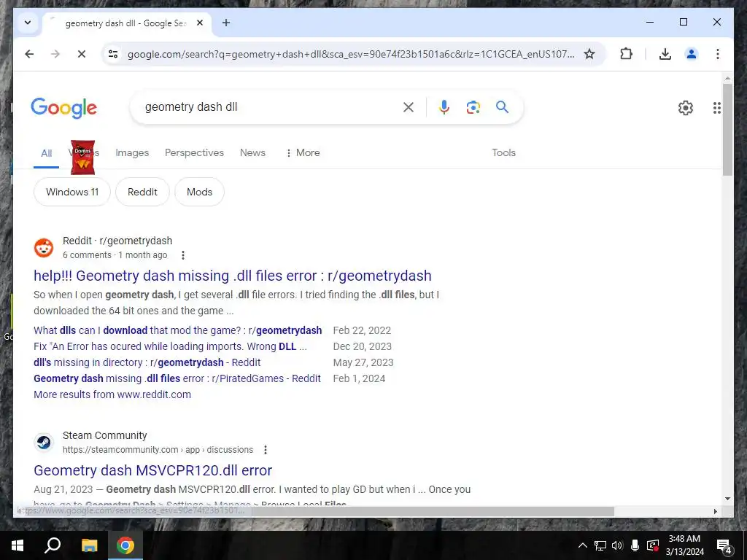This screenshot has width=747, height=560.
Task: Open Chrome extensions puzzle icon
Action: (x=626, y=54)
